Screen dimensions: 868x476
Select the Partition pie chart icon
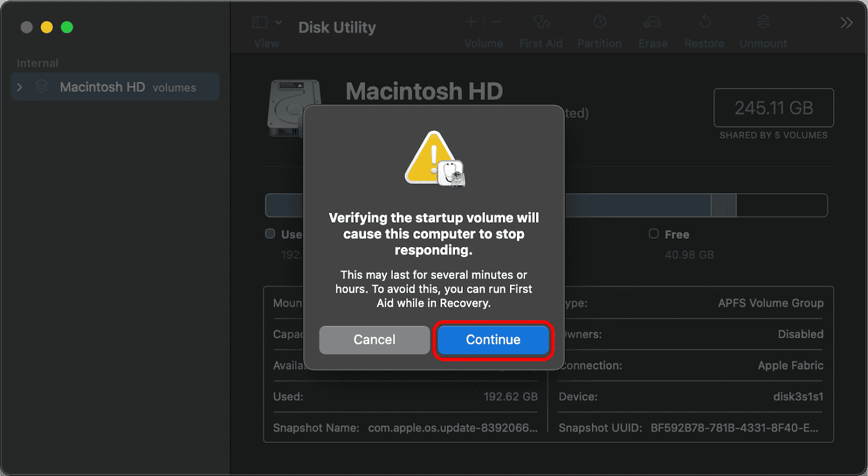coord(599,22)
